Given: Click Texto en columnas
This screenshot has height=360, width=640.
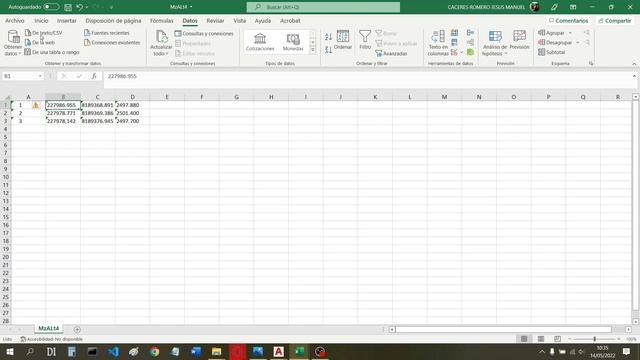Looking at the screenshot, I should pos(438,43).
